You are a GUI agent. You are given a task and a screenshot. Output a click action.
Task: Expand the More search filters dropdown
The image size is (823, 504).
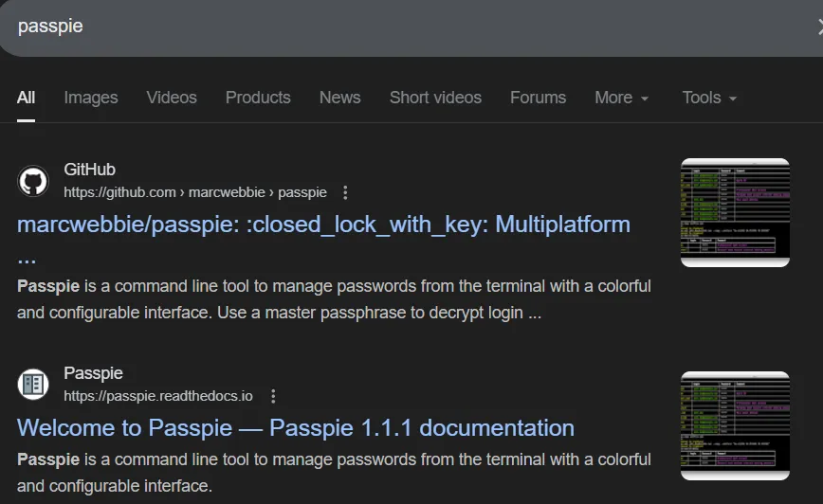pos(621,98)
